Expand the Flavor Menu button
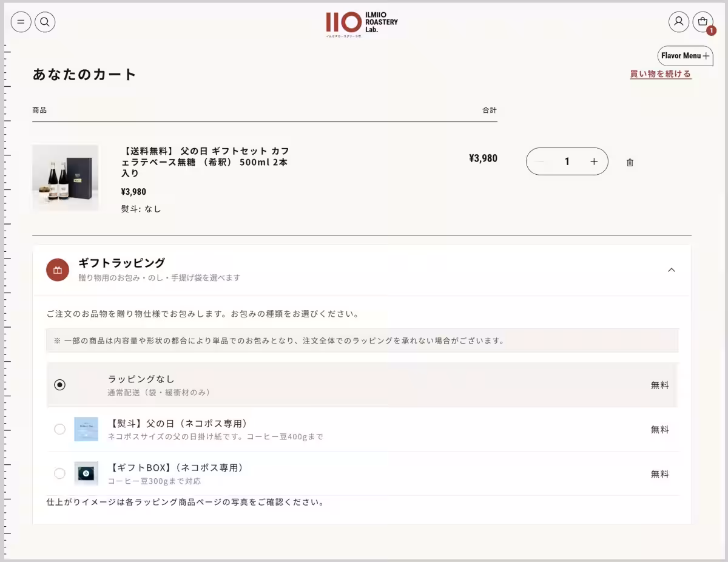This screenshot has width=728, height=562. click(x=686, y=56)
